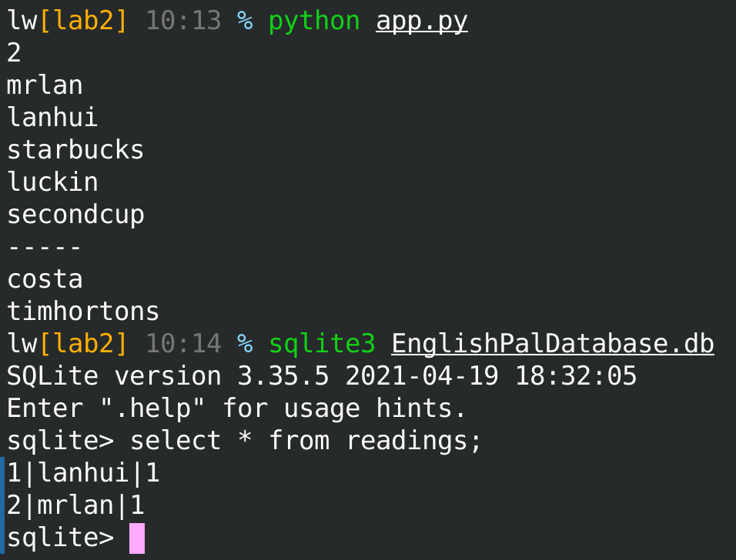This screenshot has height=560, width=736.
Task: Click the orange [lab2] in the 10:13 prompt
Action: pyautogui.click(x=84, y=21)
